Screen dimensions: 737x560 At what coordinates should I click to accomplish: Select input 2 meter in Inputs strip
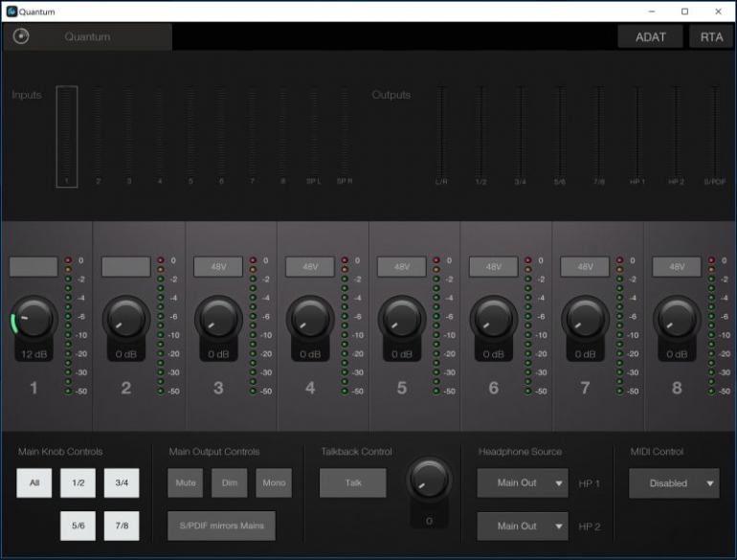[x=98, y=136]
